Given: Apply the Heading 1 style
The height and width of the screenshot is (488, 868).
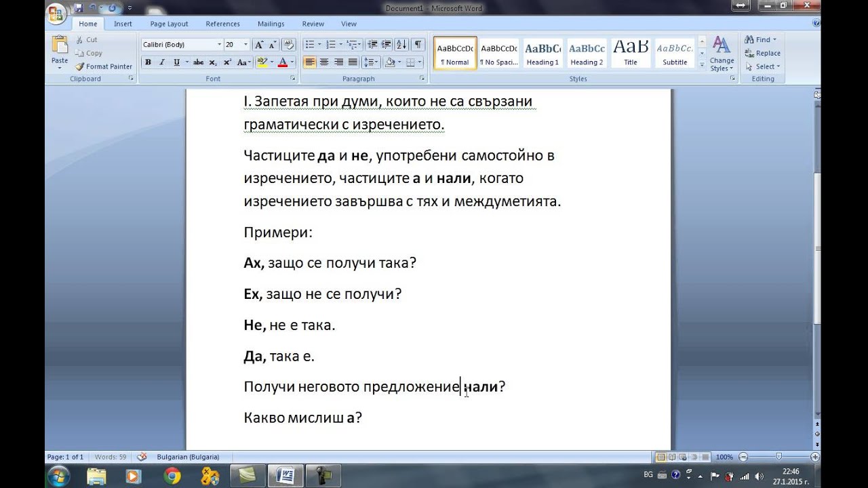Looking at the screenshot, I should pos(542,53).
